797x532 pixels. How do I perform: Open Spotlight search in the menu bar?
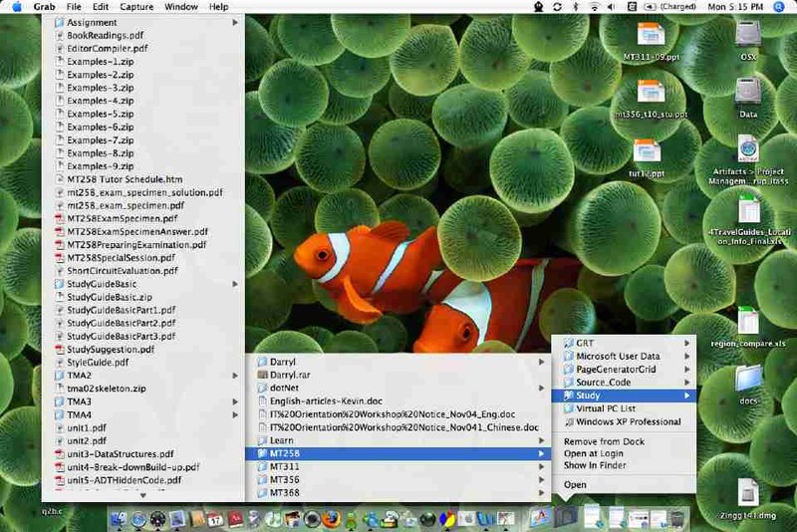[779, 7]
